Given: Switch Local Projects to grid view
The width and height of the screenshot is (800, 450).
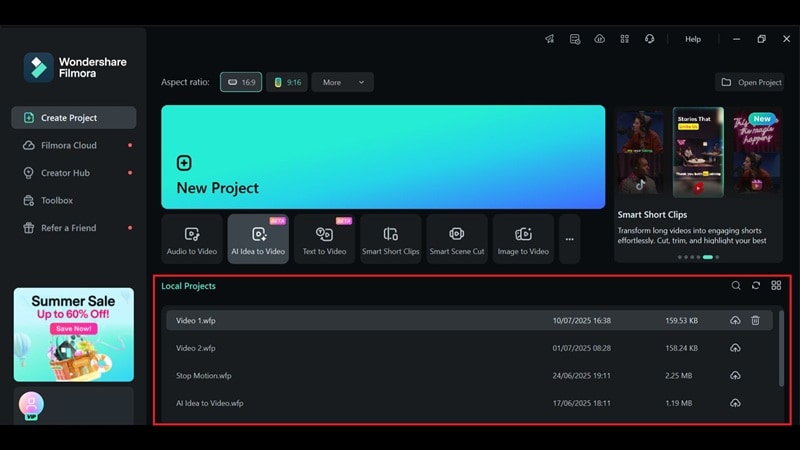Looking at the screenshot, I should click(x=776, y=286).
